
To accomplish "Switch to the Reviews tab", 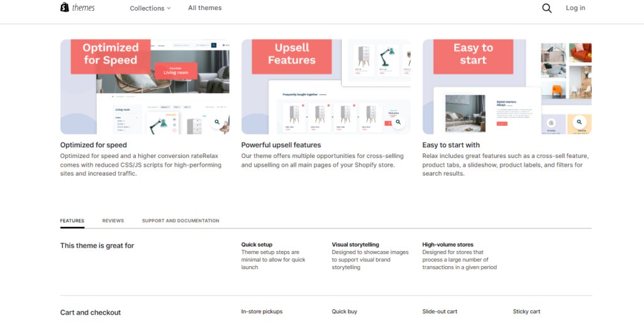I will pos(113,221).
